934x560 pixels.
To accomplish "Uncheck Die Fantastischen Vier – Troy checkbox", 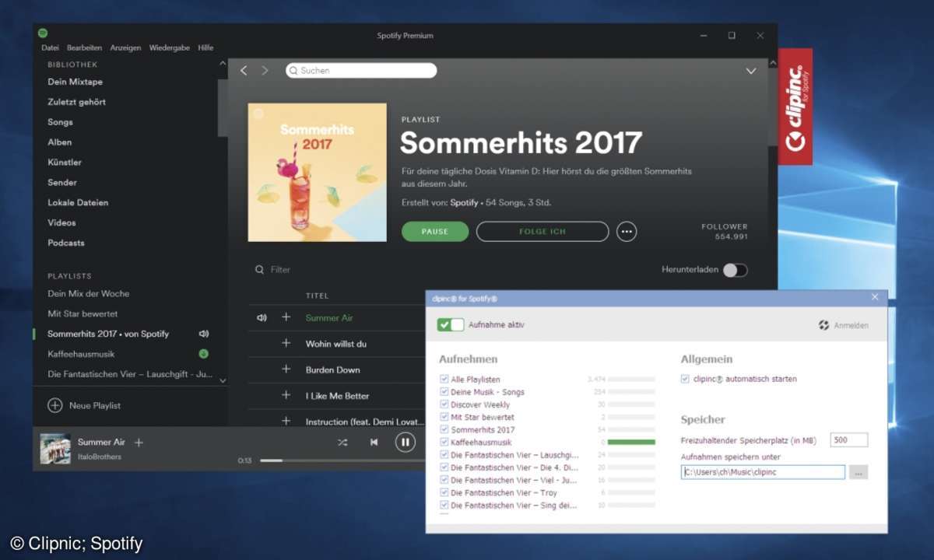I will (444, 492).
